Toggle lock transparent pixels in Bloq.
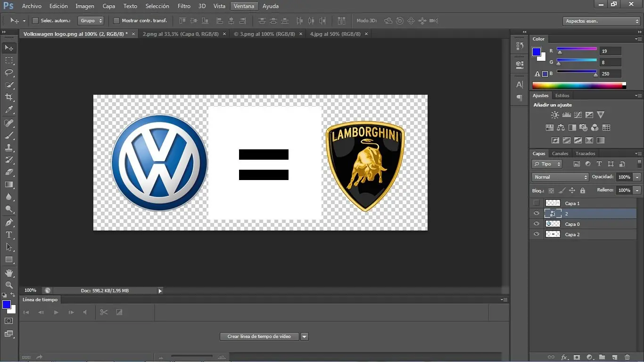The width and height of the screenshot is (644, 362). 551,190
